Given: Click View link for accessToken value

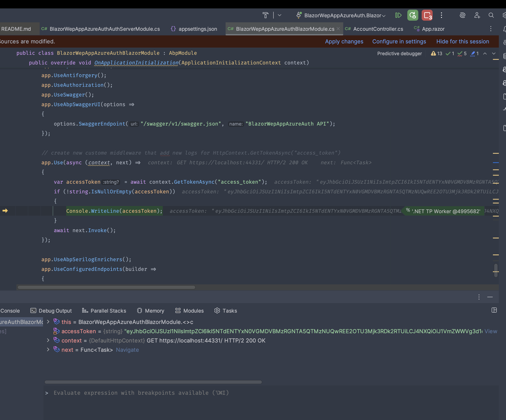Looking at the screenshot, I should point(491,331).
